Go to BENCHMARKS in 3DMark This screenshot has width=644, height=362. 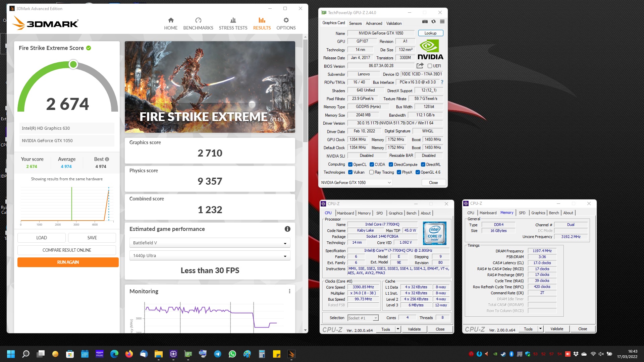[198, 24]
